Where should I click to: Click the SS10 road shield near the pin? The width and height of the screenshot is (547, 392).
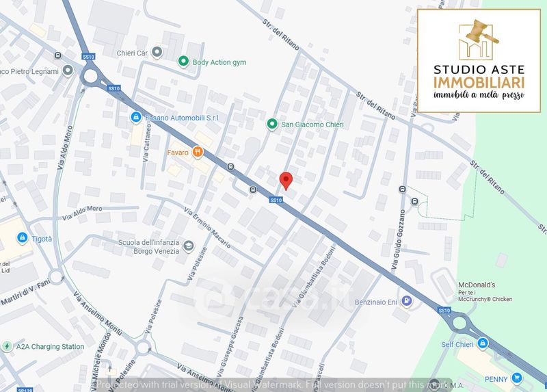coord(276,200)
